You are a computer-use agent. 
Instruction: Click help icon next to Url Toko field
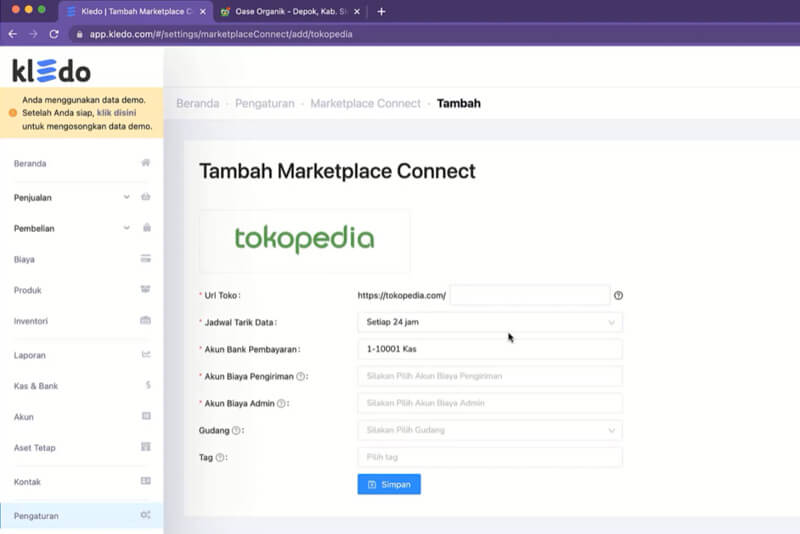click(x=618, y=295)
